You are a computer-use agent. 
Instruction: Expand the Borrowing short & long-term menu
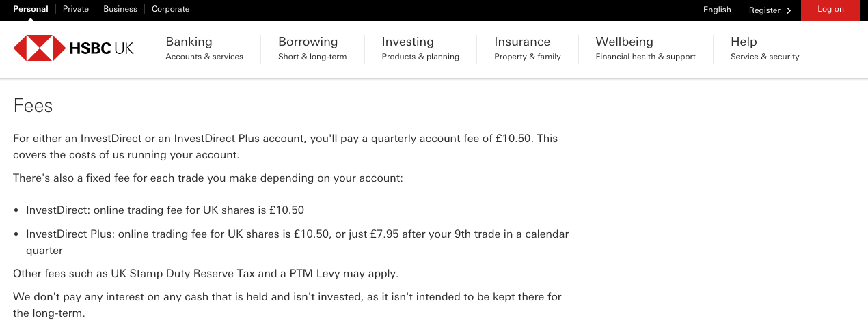point(312,48)
